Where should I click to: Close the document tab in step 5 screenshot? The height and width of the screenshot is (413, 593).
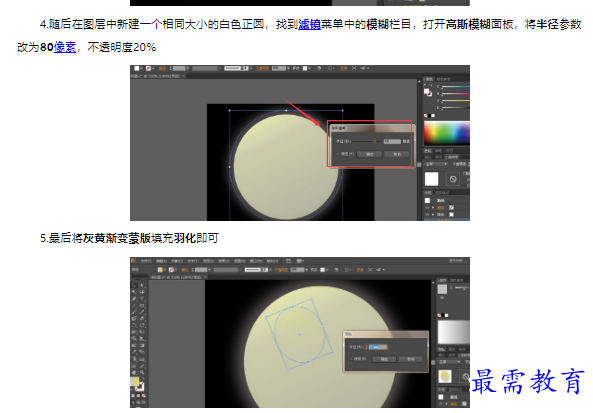coord(205,277)
